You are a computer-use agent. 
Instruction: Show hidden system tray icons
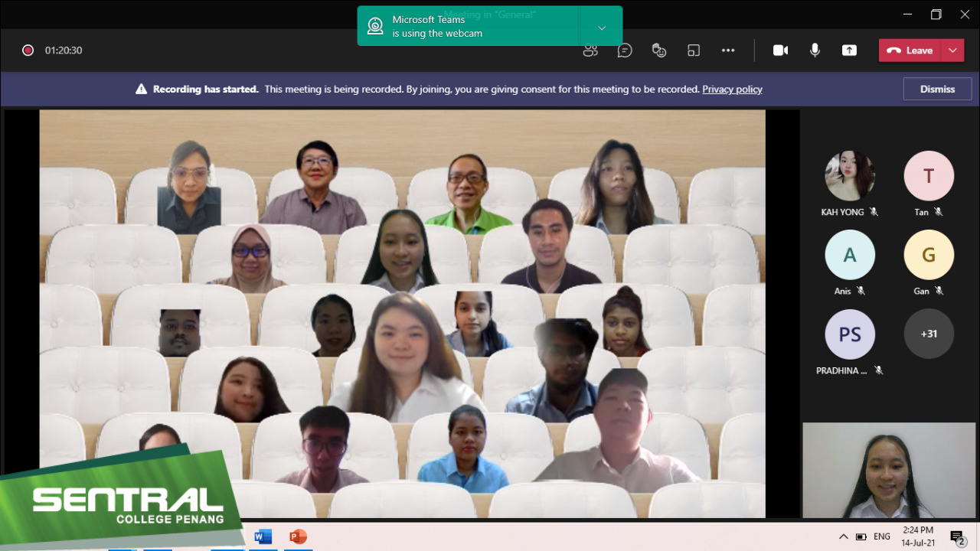(x=844, y=536)
